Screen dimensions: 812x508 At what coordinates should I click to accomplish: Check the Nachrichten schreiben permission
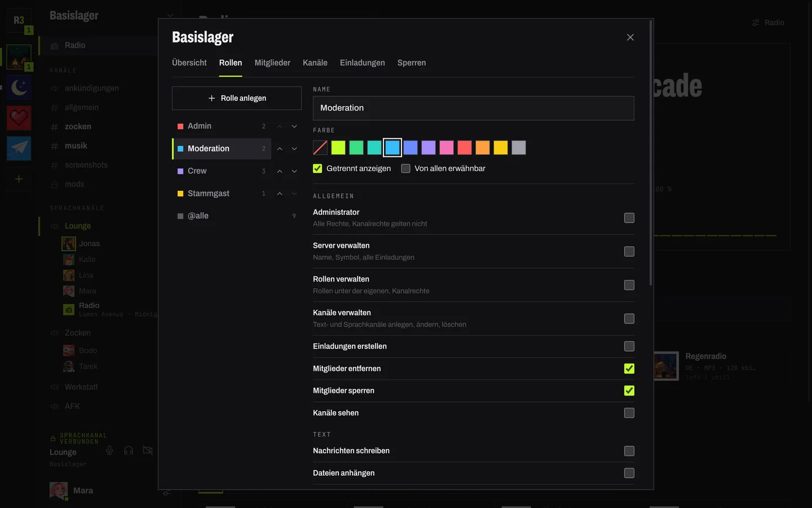click(x=629, y=451)
